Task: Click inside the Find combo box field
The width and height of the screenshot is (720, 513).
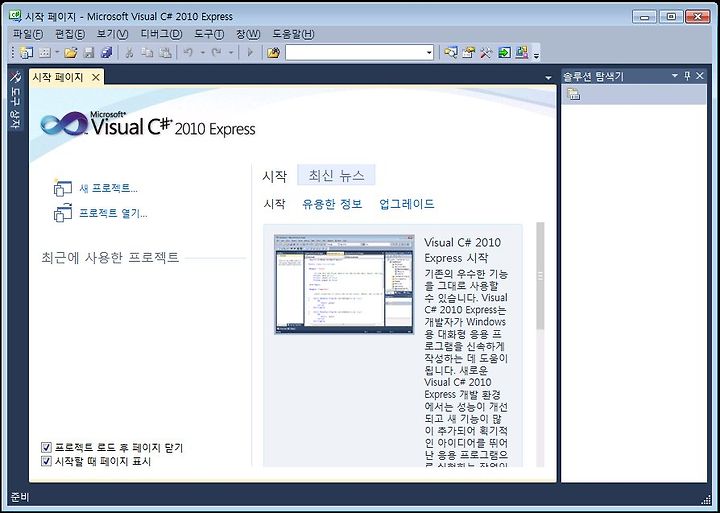Action: pos(355,53)
